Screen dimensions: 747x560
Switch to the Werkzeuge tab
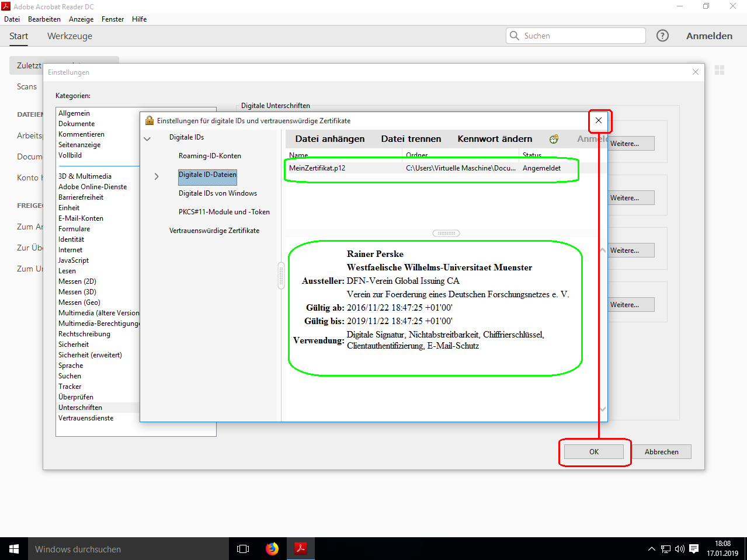[70, 36]
